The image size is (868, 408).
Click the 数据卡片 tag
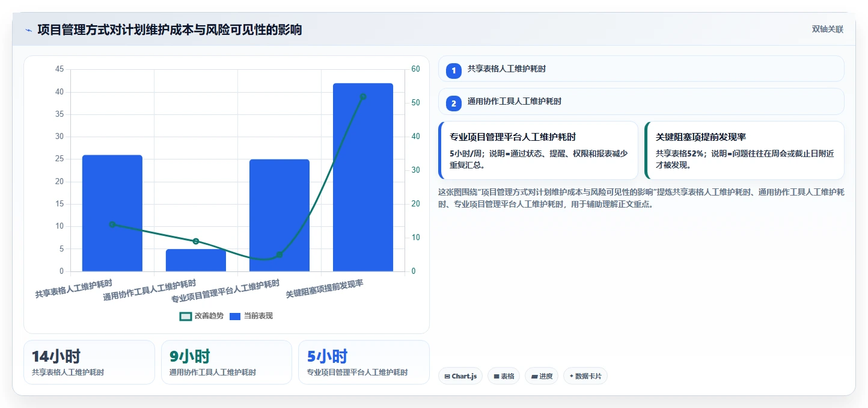pos(585,376)
